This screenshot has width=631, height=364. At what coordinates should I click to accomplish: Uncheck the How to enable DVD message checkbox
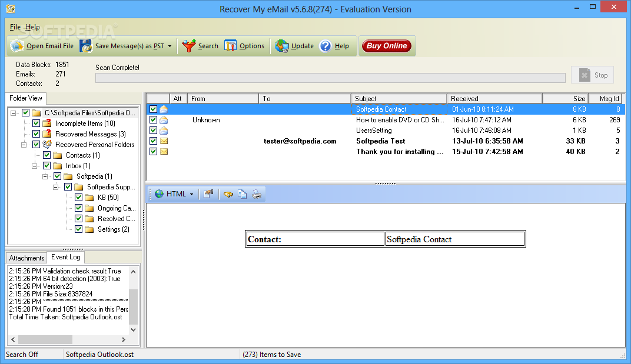click(153, 119)
